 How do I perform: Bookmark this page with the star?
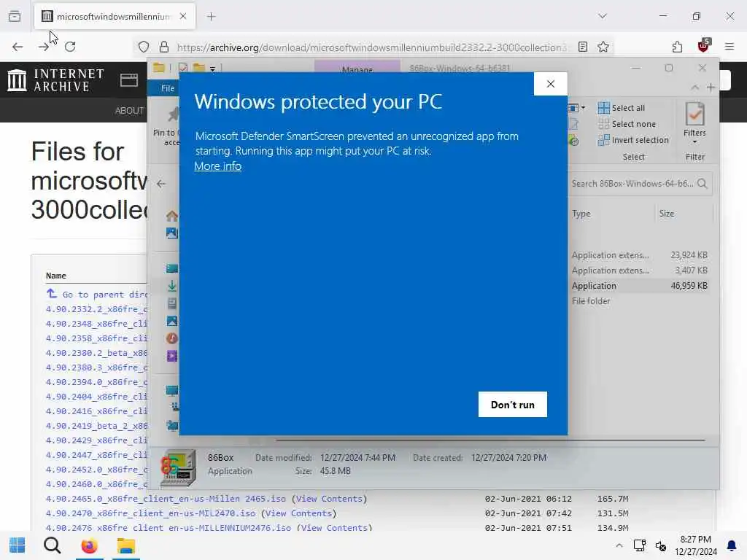pos(603,47)
